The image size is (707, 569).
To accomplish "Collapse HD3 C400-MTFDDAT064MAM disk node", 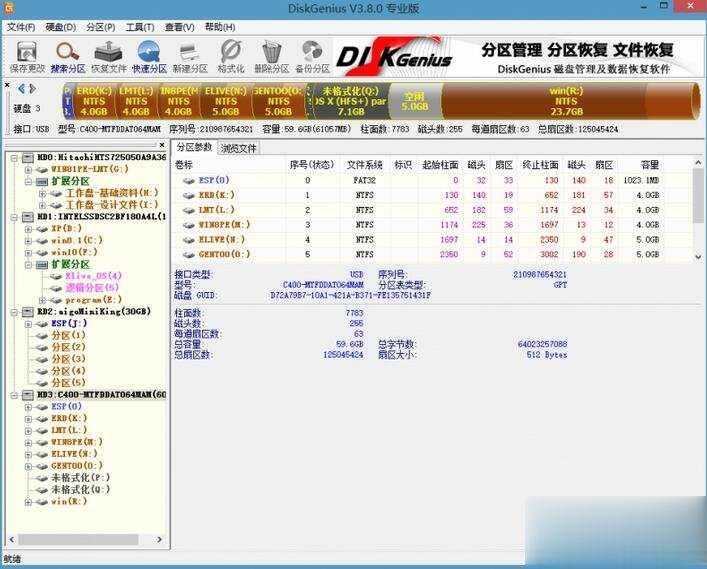I will (x=14, y=395).
